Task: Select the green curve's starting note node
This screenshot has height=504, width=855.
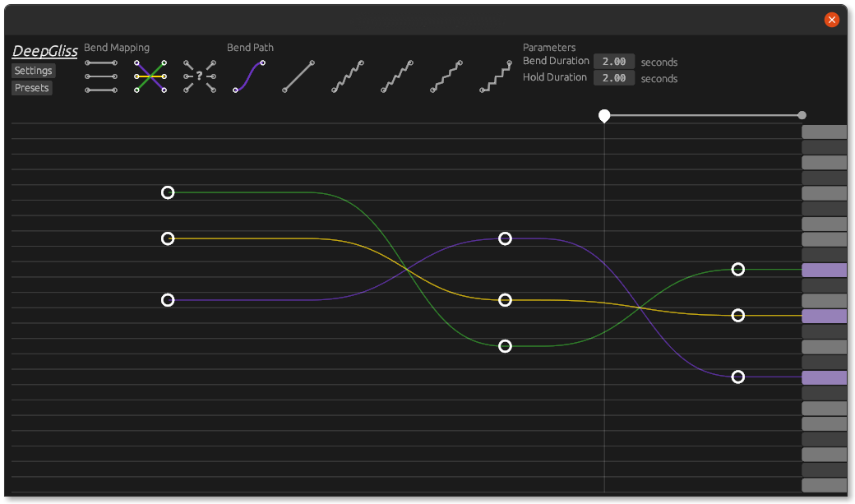Action: pos(168,192)
